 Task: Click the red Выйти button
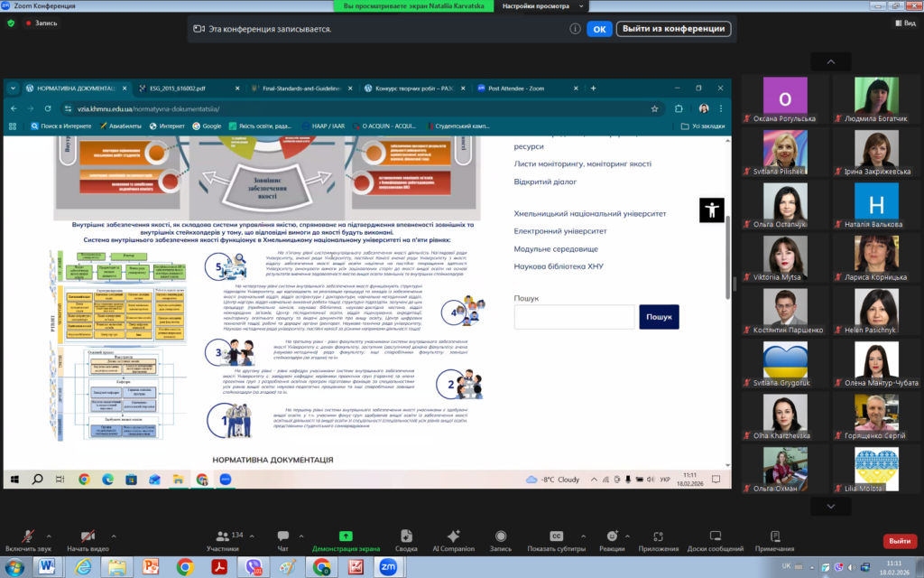(x=899, y=541)
